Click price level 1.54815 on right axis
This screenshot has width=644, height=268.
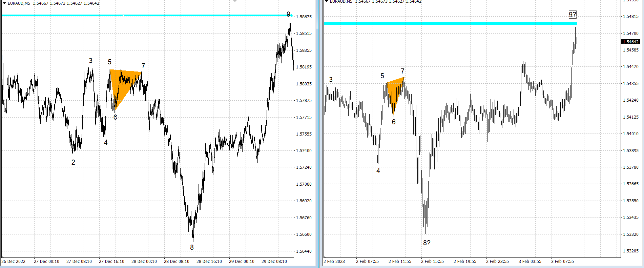point(631,16)
